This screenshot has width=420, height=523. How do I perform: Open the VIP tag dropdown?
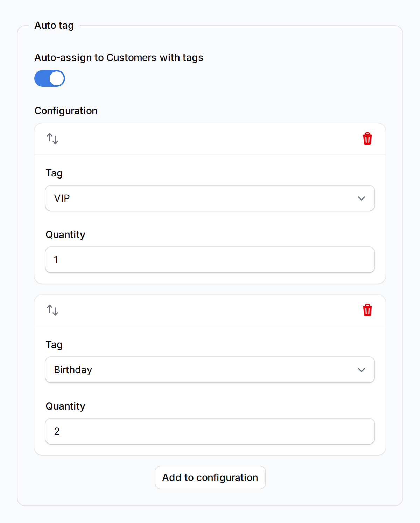[210, 198]
